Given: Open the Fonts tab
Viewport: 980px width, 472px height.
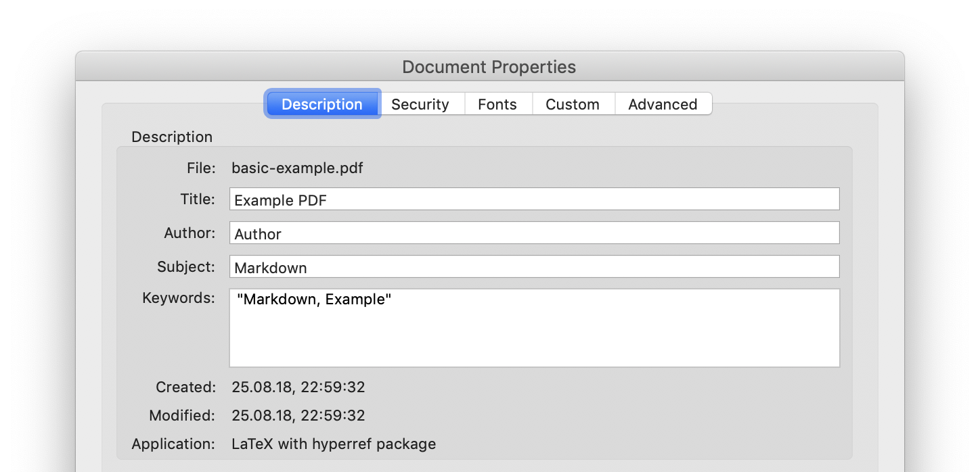Looking at the screenshot, I should (497, 104).
